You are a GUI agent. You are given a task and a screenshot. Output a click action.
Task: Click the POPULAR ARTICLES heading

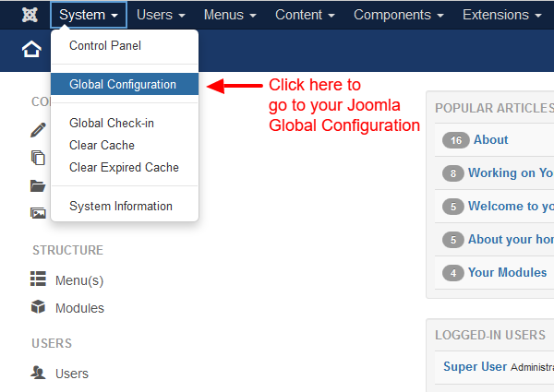click(494, 108)
